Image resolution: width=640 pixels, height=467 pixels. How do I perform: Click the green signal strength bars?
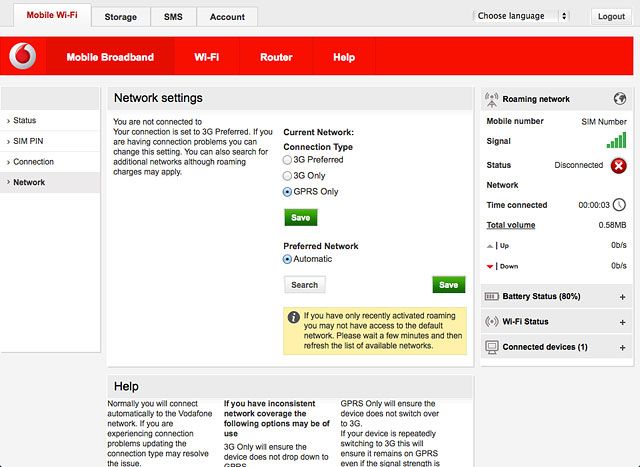(x=616, y=140)
